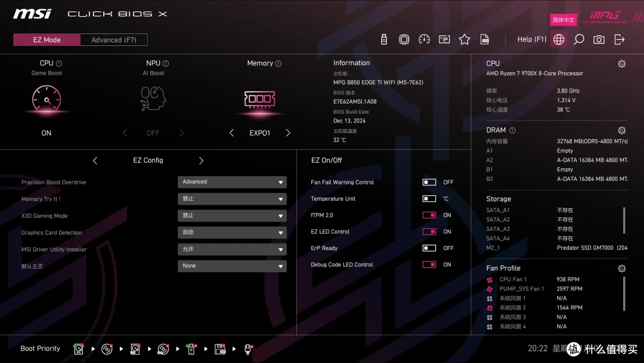Viewport: 644px width, 363px height.
Task: Open Precision Boost Overdrive dropdown
Action: (232, 181)
